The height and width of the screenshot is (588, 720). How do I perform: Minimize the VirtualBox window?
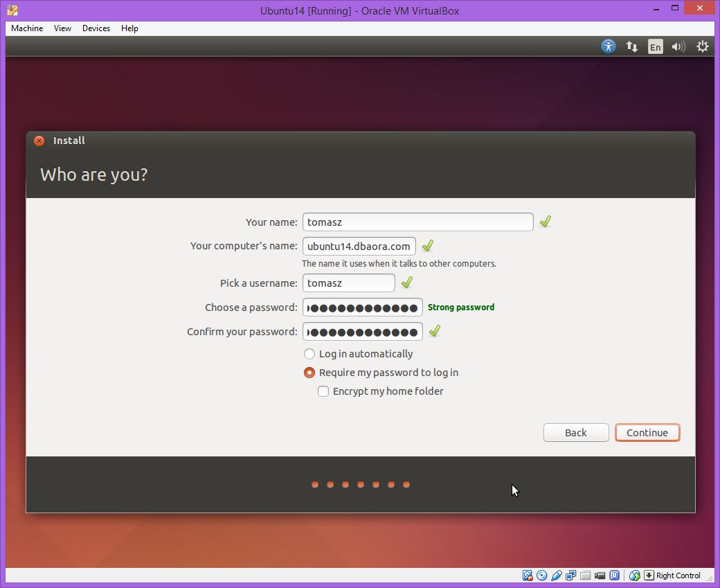click(656, 8)
